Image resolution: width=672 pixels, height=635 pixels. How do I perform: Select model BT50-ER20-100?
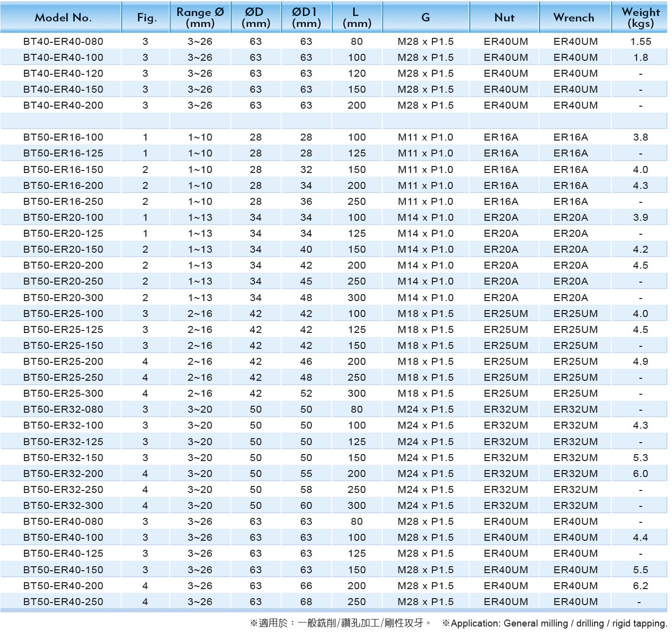(x=63, y=217)
